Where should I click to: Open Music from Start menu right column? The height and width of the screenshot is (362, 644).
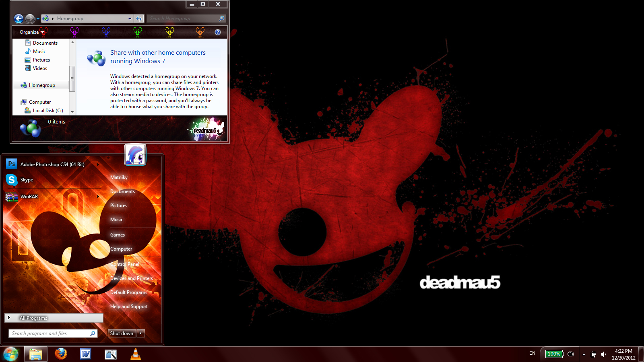(117, 220)
